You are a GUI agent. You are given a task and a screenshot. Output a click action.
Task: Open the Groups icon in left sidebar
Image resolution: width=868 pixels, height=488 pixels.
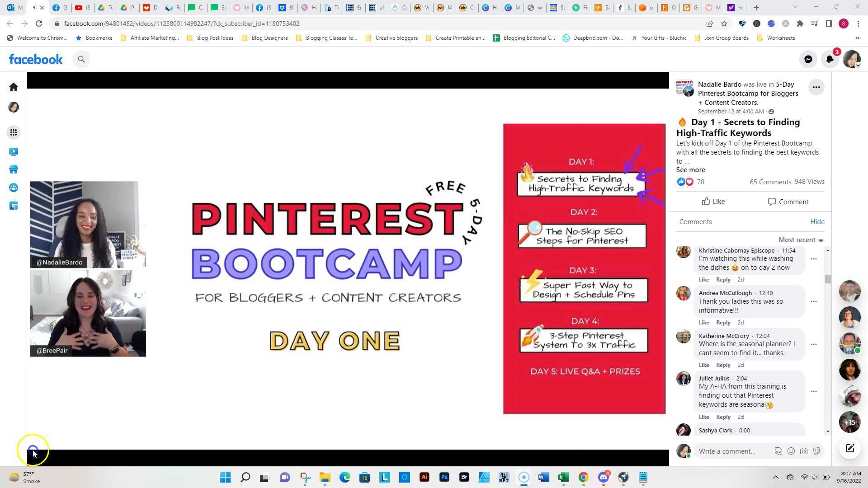point(14,188)
